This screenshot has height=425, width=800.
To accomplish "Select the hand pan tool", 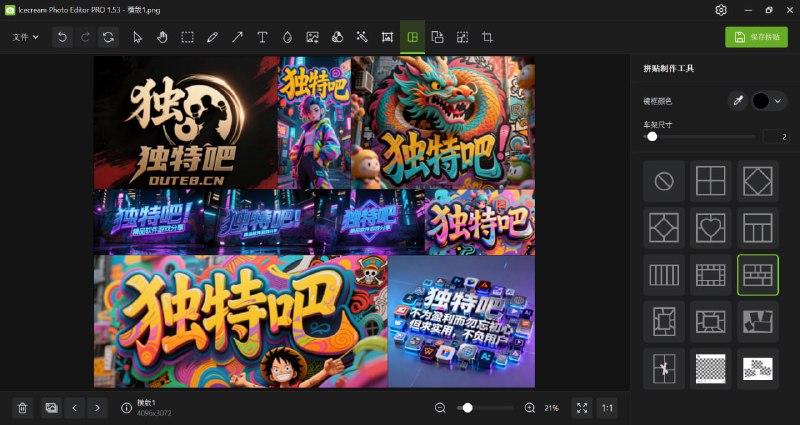I will (x=162, y=37).
